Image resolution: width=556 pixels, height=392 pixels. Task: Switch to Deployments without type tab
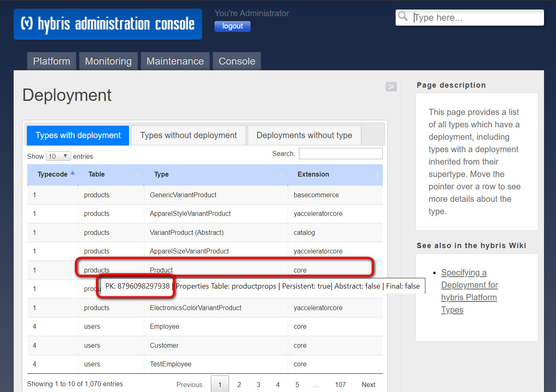click(x=304, y=135)
